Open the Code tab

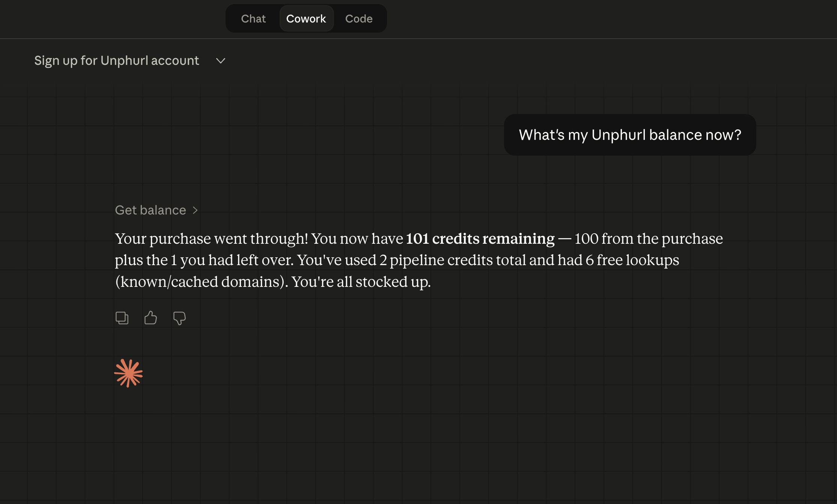point(359,19)
